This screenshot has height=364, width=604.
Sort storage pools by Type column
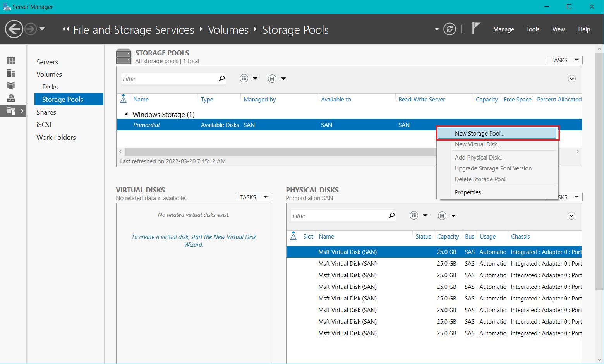point(207,100)
